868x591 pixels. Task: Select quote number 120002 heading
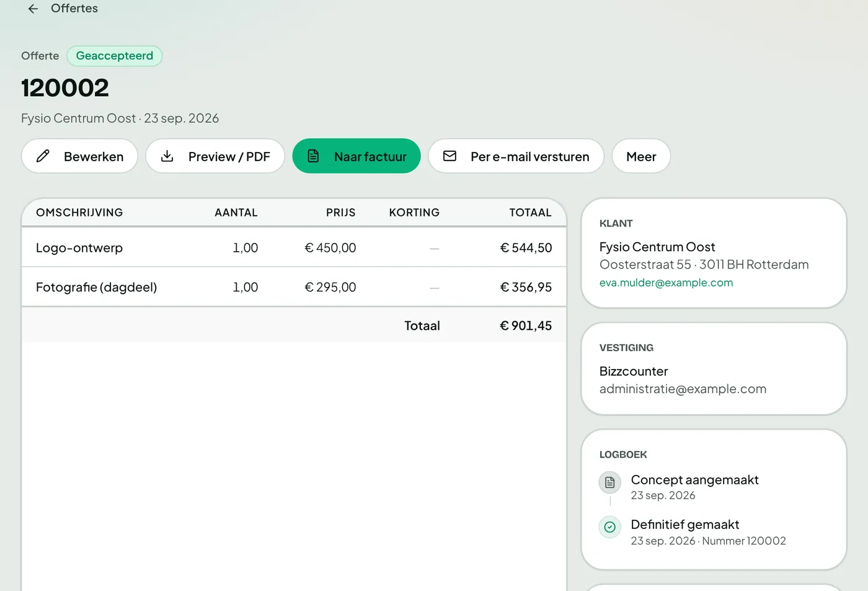tap(65, 88)
